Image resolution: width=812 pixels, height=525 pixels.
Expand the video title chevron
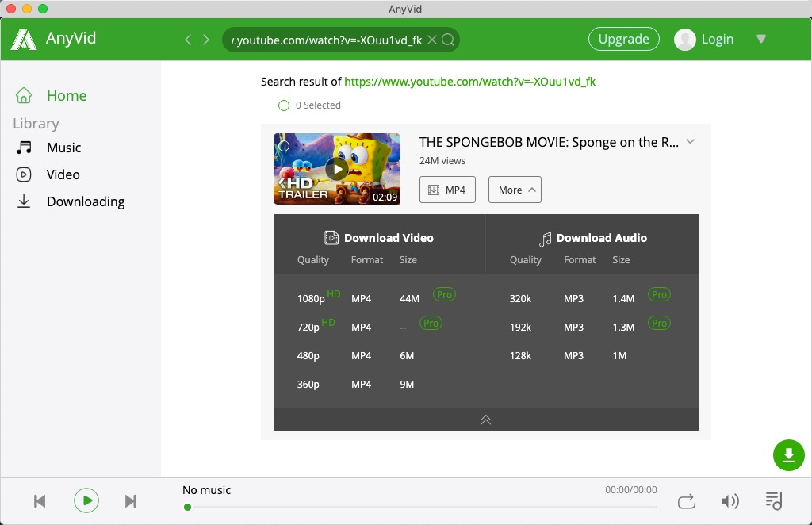point(691,141)
